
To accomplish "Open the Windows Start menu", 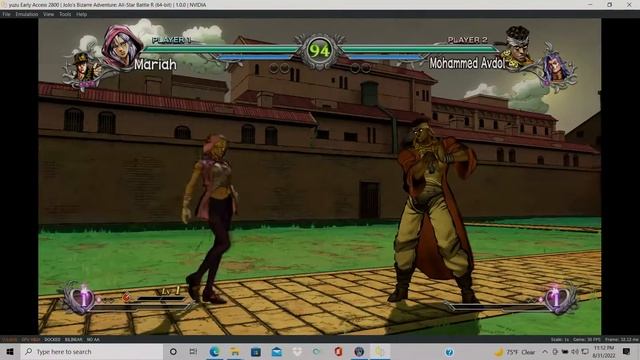I will point(10,351).
